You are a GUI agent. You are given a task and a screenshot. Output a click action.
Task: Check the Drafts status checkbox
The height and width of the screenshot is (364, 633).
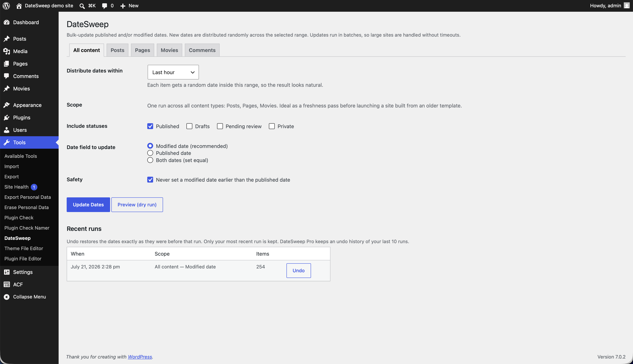tap(189, 126)
